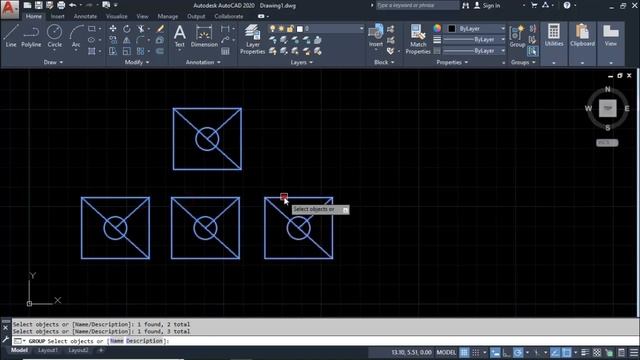Toggle polar tracking in status bar
The height and width of the screenshot is (360, 640).
point(518,352)
